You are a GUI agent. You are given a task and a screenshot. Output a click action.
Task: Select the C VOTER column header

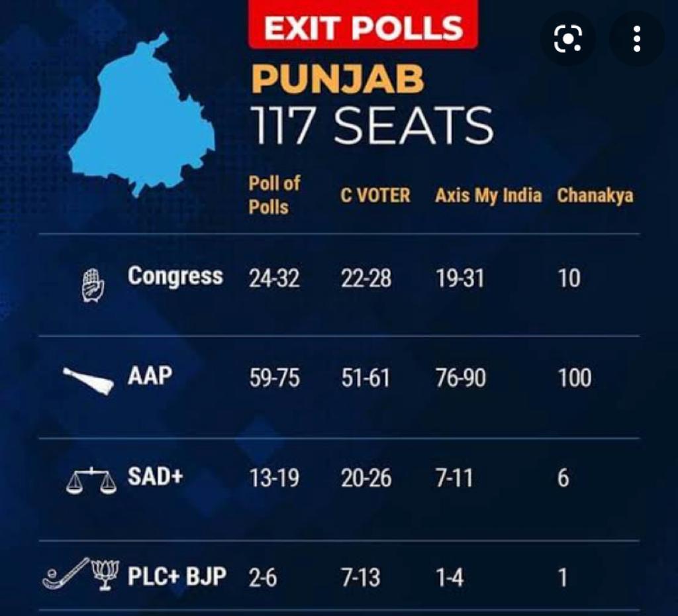coord(375,195)
